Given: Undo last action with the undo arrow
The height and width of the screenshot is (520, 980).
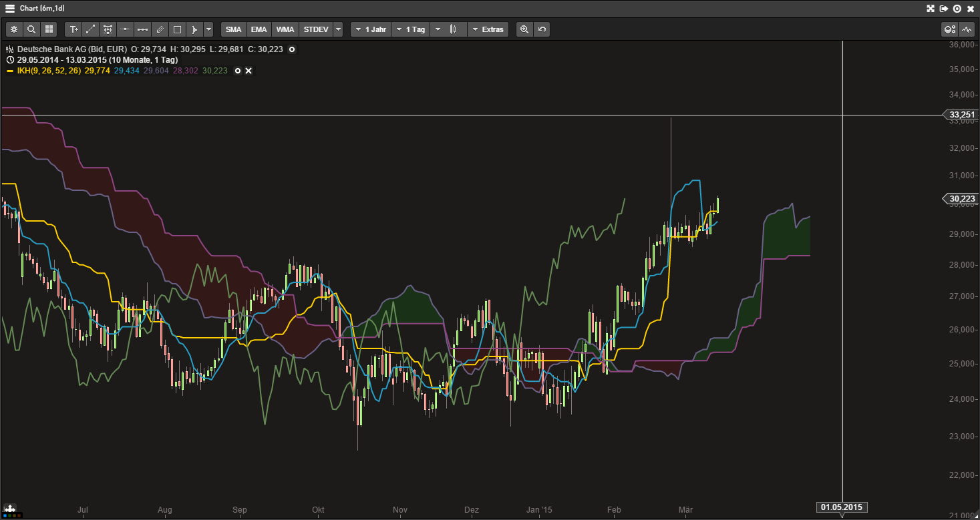Looking at the screenshot, I should 542,29.
